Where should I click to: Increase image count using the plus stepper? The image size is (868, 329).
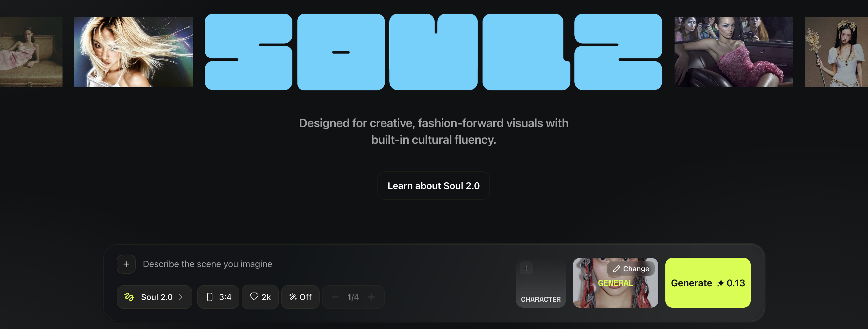click(371, 297)
